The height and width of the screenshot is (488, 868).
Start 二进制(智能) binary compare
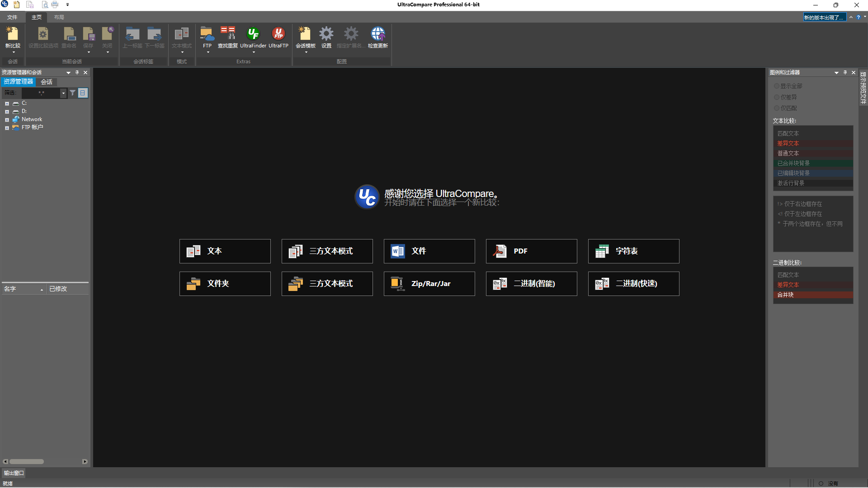point(532,284)
